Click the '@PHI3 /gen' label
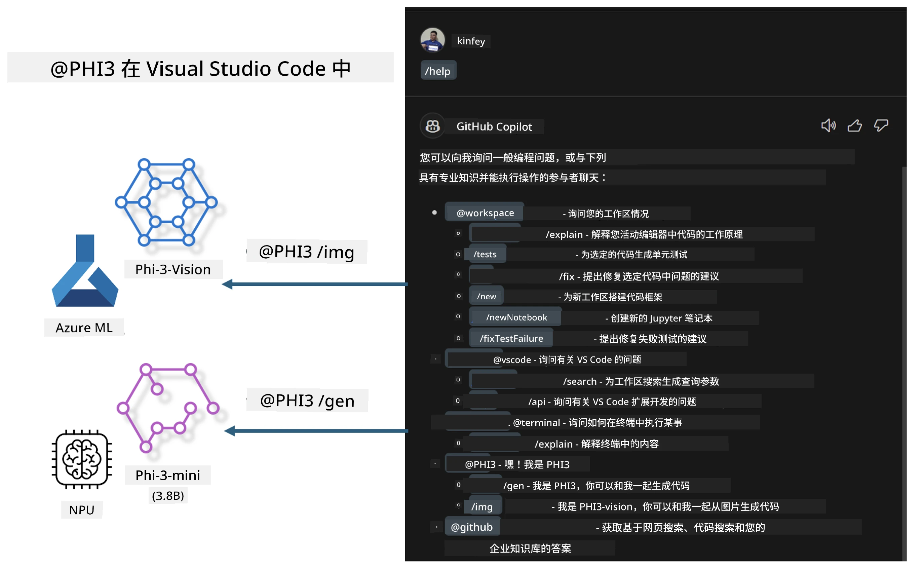This screenshot has height=569, width=924. click(307, 401)
